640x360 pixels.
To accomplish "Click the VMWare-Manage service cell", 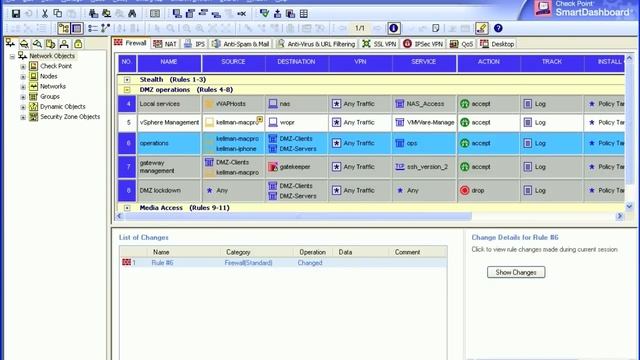I will [424, 122].
